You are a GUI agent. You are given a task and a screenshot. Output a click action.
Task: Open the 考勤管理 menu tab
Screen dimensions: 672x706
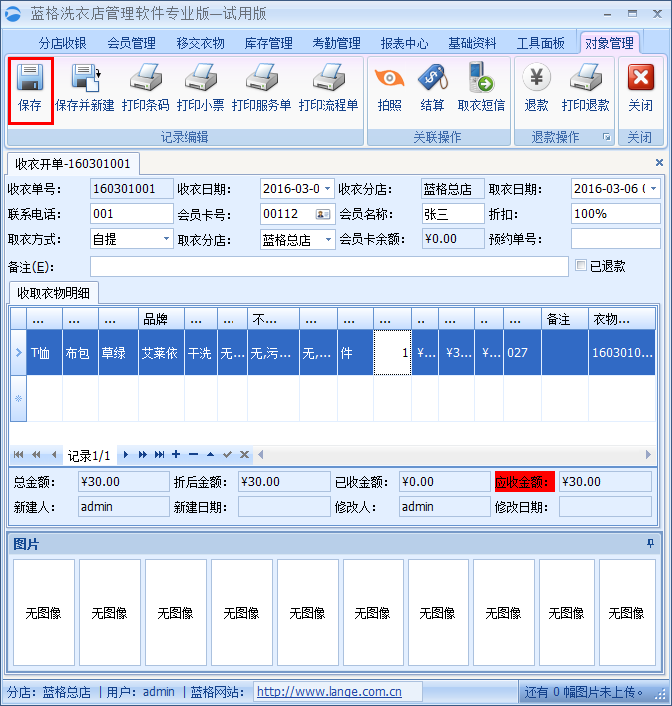pyautogui.click(x=336, y=43)
